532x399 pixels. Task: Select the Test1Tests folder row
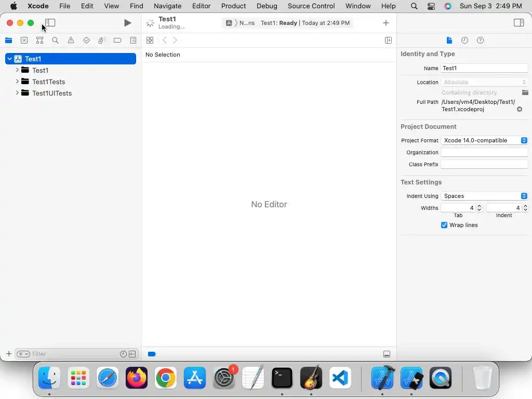point(71,82)
